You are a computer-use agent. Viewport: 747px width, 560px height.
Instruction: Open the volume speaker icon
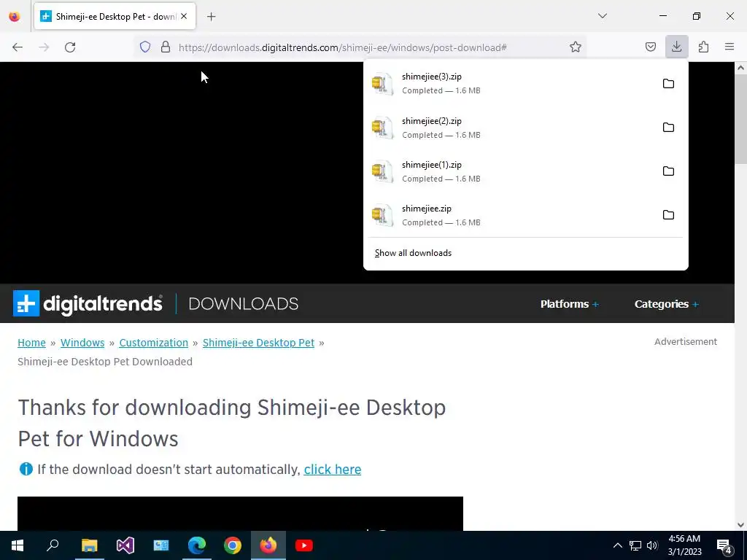[652, 545]
